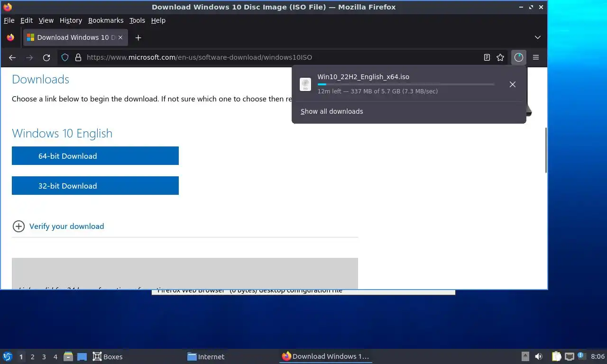The height and width of the screenshot is (364, 607).
Task: Switch to the Boxes taskbar window
Action: coord(108,356)
